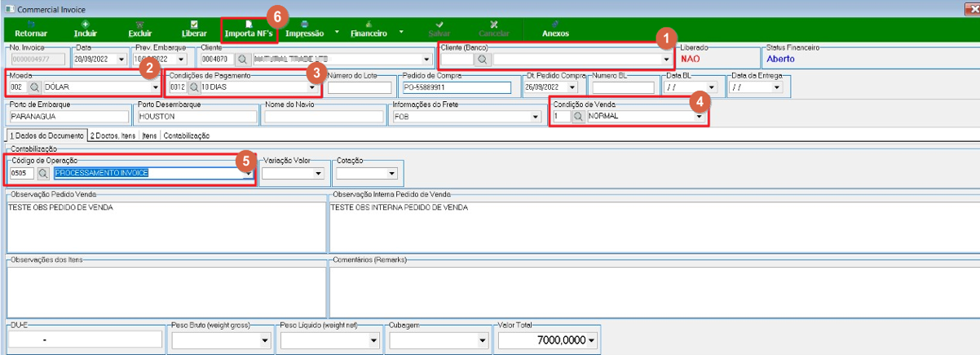Switch to the Itens tab

150,135
